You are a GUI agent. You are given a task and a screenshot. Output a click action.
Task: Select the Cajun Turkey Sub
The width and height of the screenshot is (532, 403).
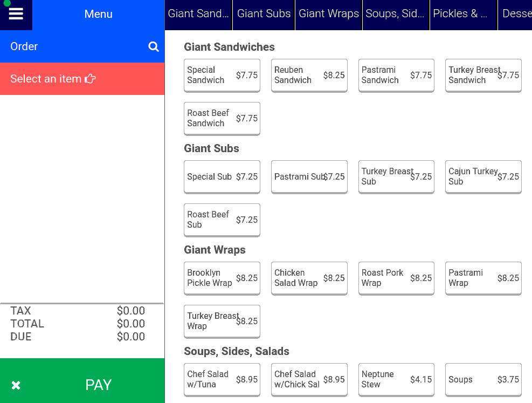coord(483,177)
